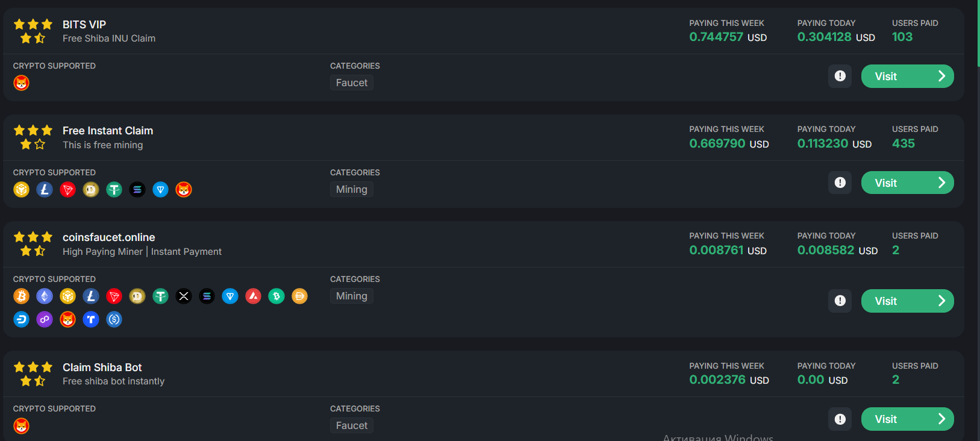Click the Dash crypto icon
980x441 pixels.
(x=22, y=319)
